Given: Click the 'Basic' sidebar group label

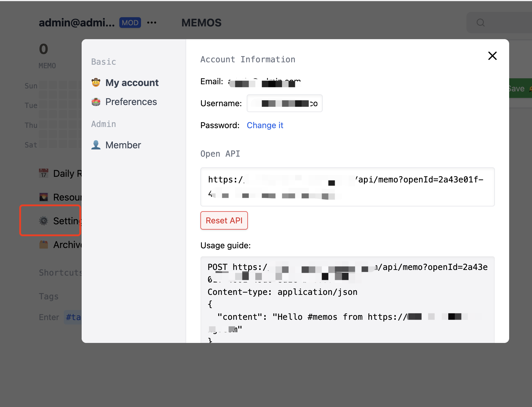Looking at the screenshot, I should (104, 62).
